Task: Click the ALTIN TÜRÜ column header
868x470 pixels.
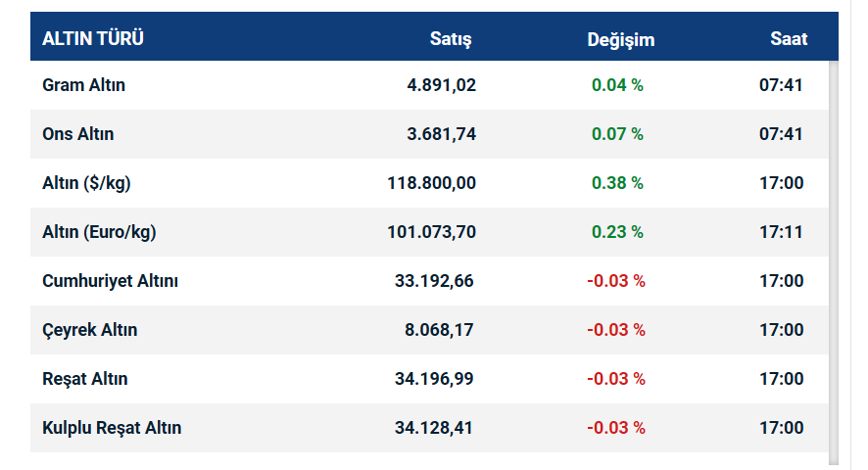Action: pos(93,39)
